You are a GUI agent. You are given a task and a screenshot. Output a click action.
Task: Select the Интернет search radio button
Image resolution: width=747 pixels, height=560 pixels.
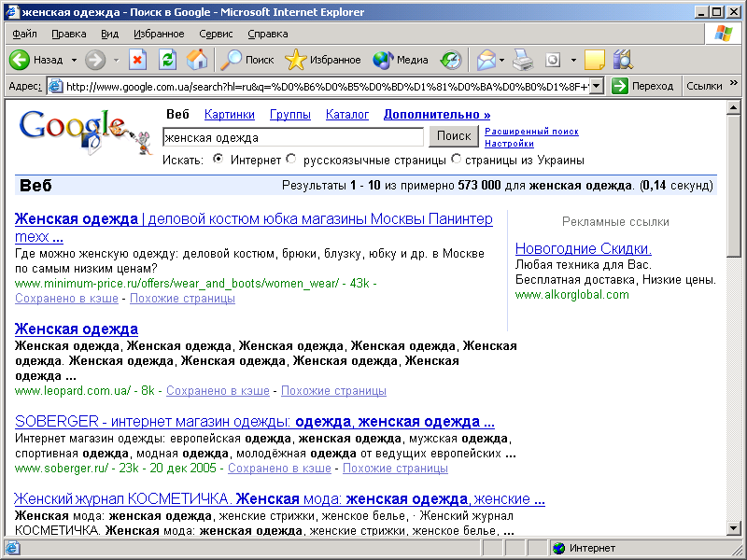point(218,159)
